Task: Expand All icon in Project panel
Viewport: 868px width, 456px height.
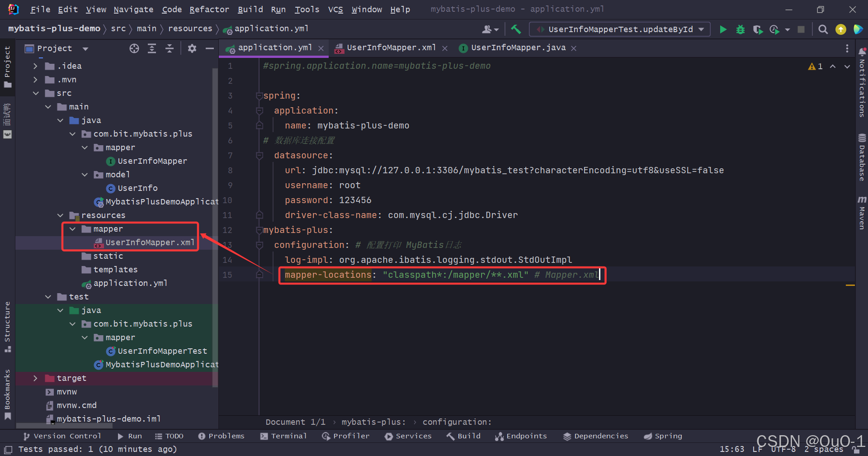Action: click(x=152, y=48)
